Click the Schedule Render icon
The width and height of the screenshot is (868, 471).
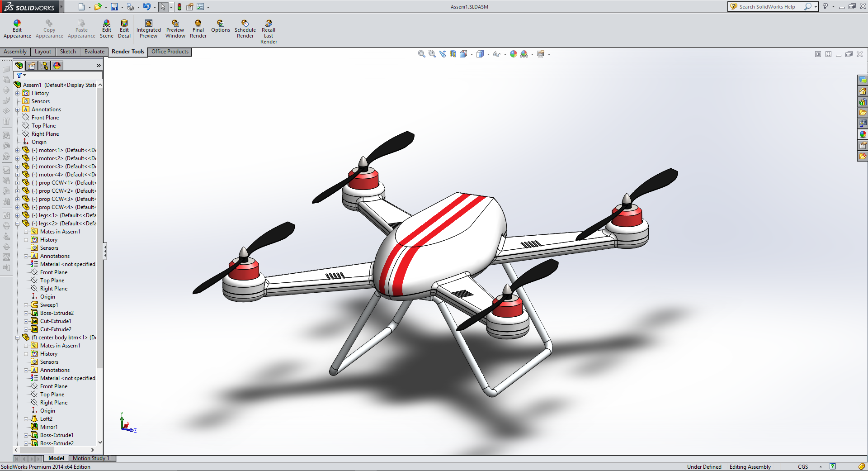click(x=245, y=29)
